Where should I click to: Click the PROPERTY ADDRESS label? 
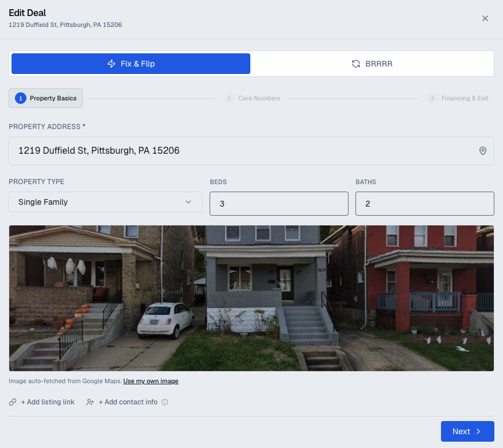coord(45,127)
